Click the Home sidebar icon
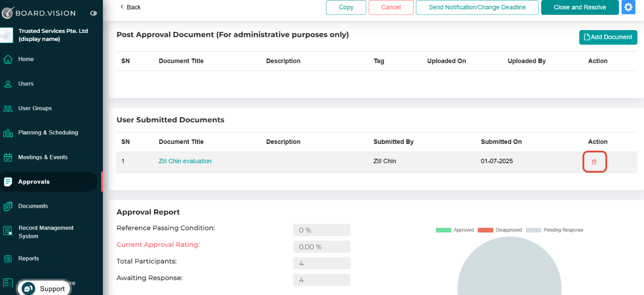Screen dimensions: 644x295 pos(8,59)
